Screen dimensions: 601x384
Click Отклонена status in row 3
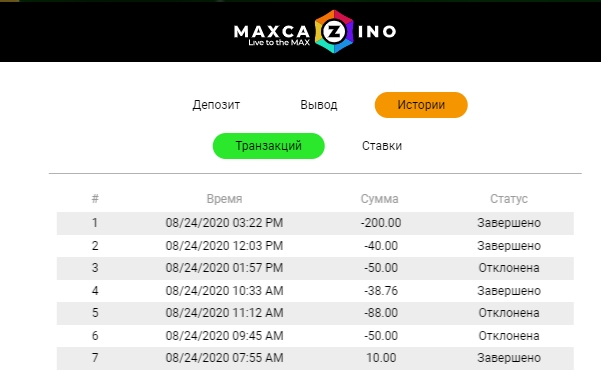509,268
